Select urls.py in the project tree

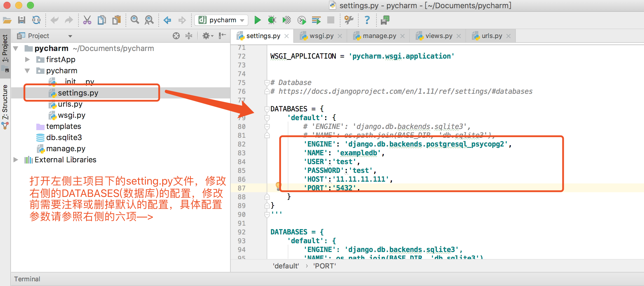coord(70,104)
